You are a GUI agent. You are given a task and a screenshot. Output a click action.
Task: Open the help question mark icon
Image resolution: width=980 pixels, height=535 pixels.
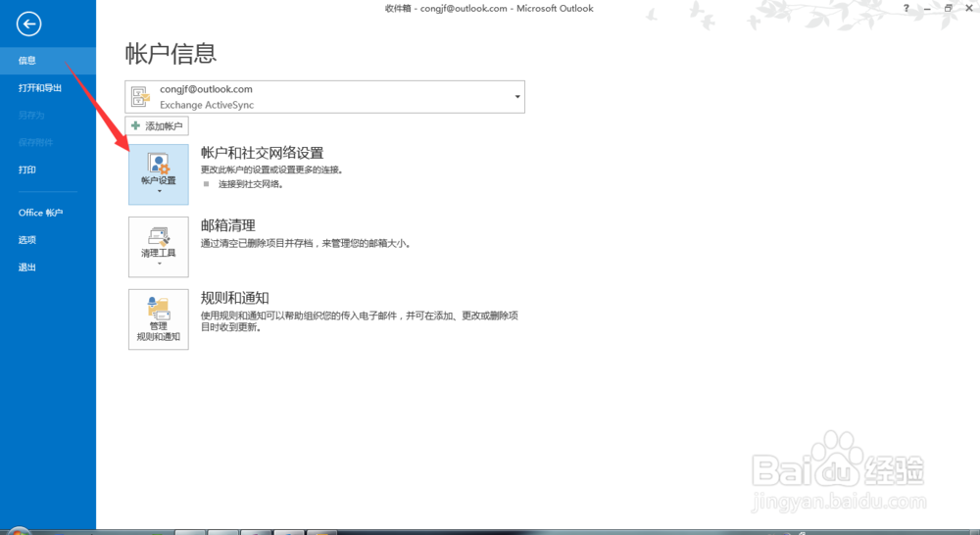(906, 8)
